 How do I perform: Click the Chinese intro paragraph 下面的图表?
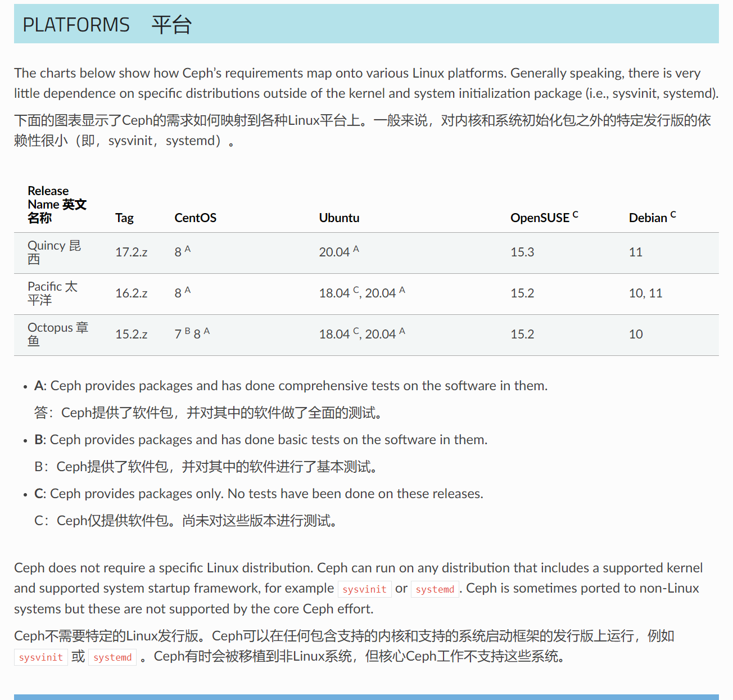(363, 130)
